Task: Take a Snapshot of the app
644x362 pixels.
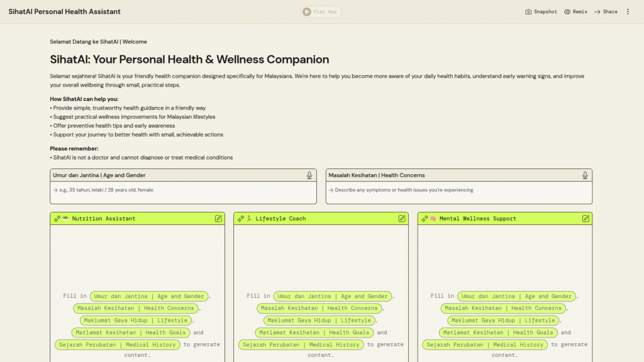Action: point(541,11)
